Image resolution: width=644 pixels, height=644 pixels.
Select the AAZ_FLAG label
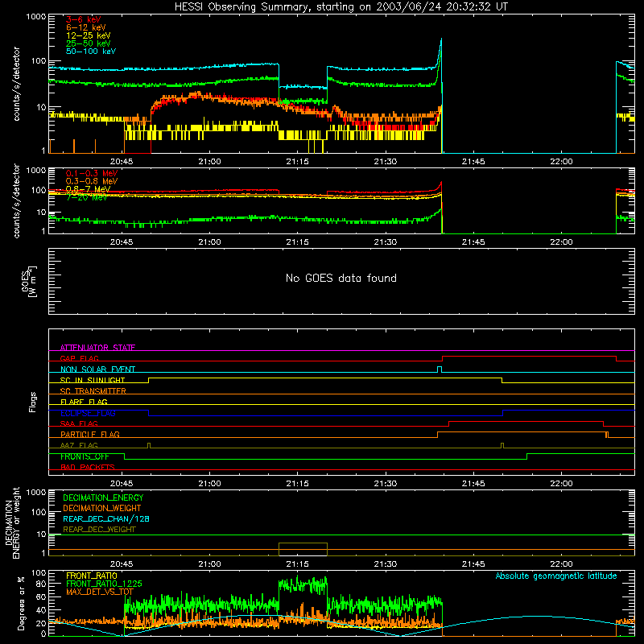pos(79,445)
